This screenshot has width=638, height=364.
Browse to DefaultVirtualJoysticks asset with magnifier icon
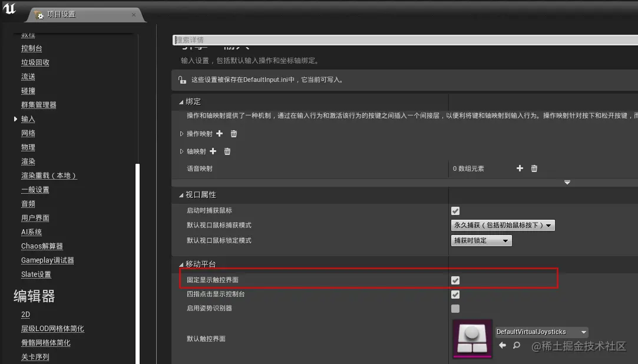click(516, 345)
